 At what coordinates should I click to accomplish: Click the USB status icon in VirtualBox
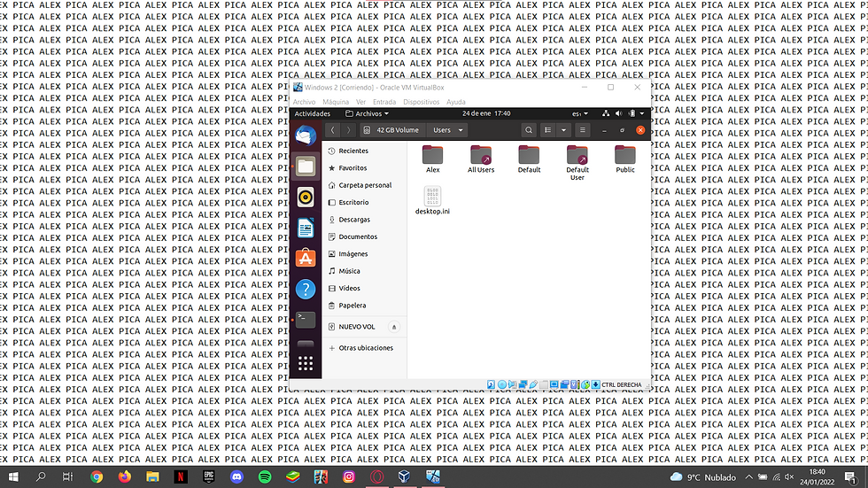pyautogui.click(x=533, y=384)
